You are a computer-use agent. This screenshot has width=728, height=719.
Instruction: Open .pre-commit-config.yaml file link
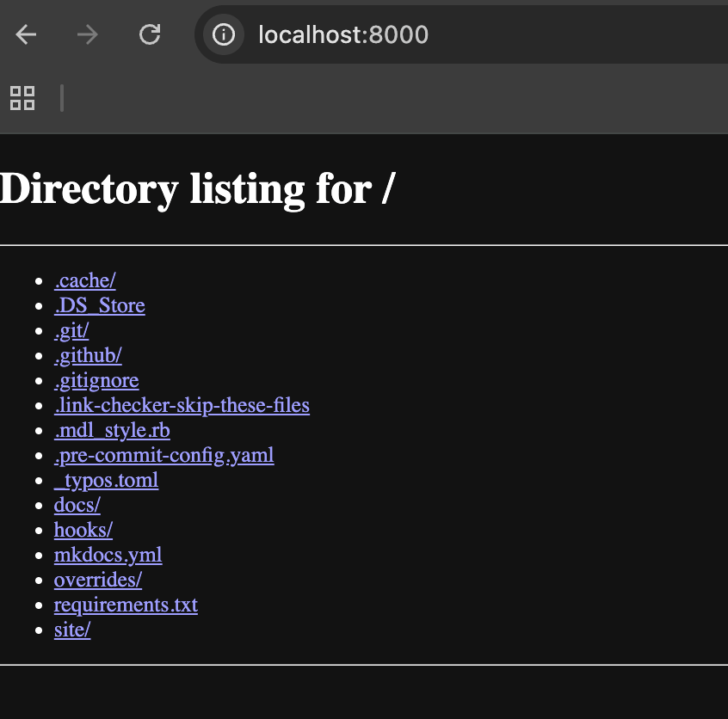coord(163,455)
